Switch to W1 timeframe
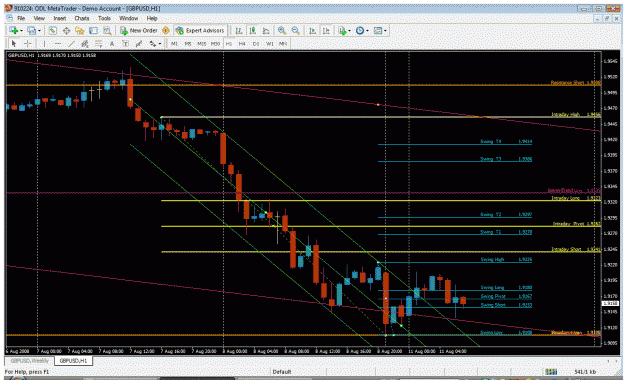This screenshot has height=380, width=625. [269, 43]
